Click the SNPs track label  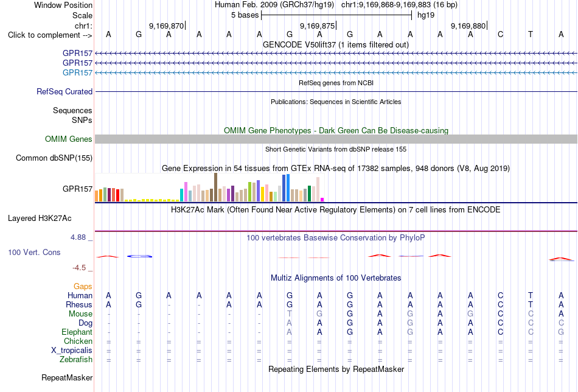click(82, 120)
